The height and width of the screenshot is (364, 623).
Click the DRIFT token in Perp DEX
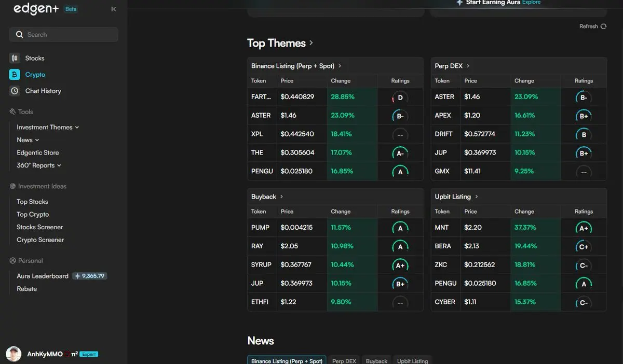(444, 134)
